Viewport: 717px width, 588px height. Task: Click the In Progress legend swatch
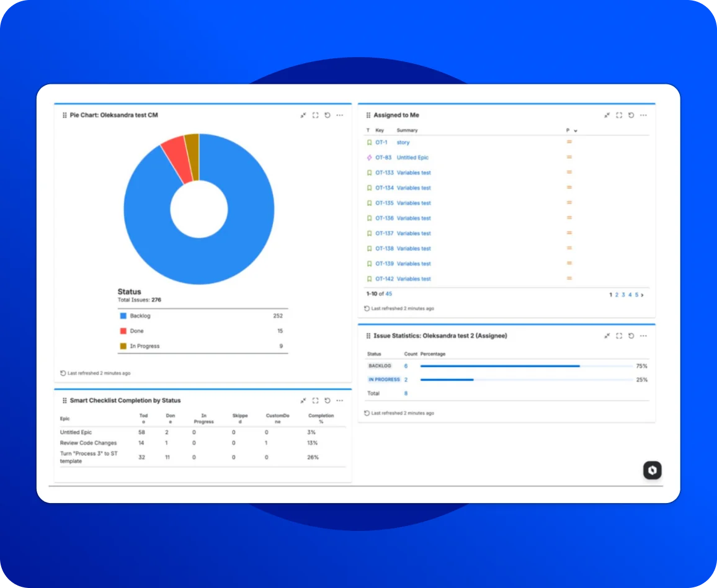123,346
